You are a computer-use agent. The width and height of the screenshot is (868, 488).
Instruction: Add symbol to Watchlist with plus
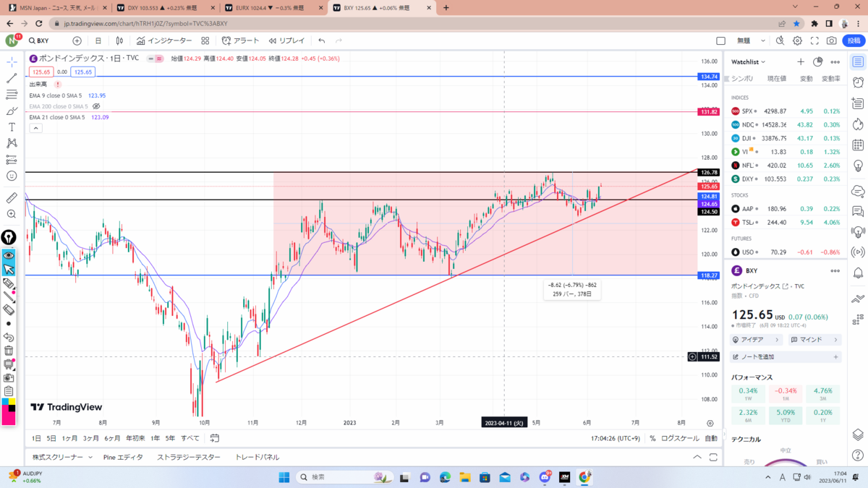click(801, 62)
